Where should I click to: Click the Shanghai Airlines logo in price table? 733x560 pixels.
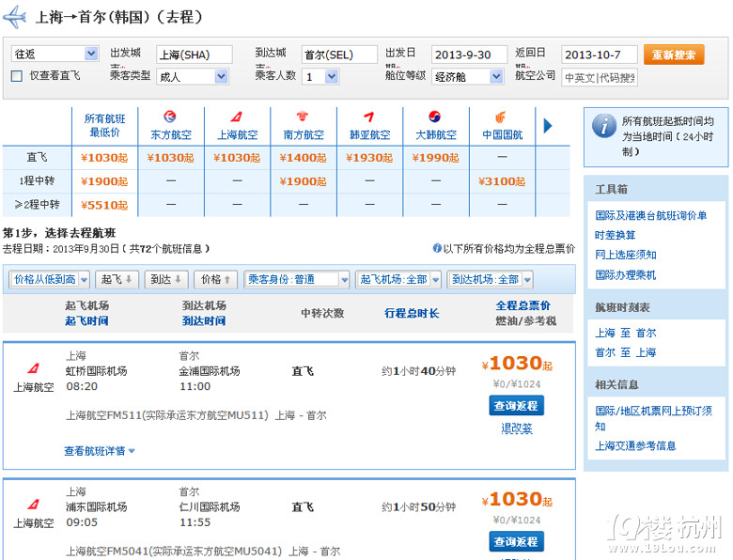click(x=237, y=117)
